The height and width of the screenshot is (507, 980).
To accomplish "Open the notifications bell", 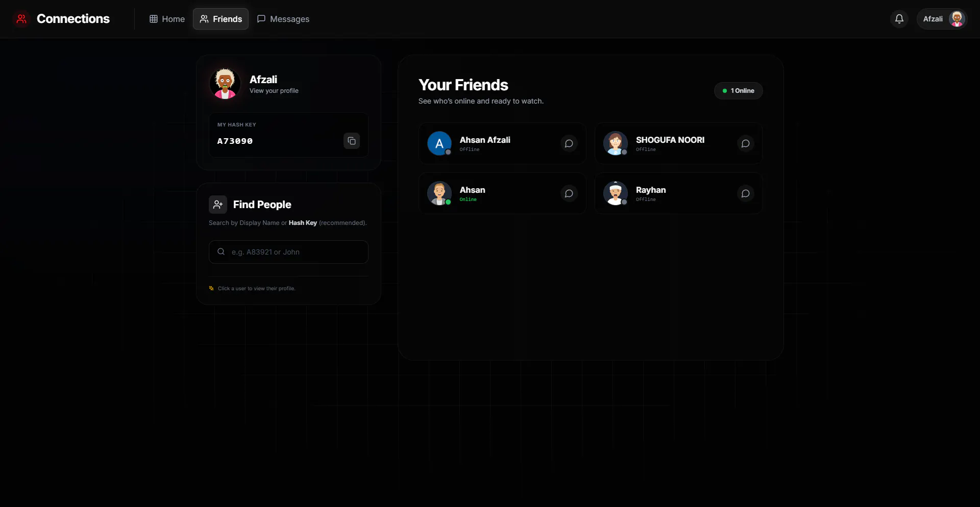I will tap(899, 19).
